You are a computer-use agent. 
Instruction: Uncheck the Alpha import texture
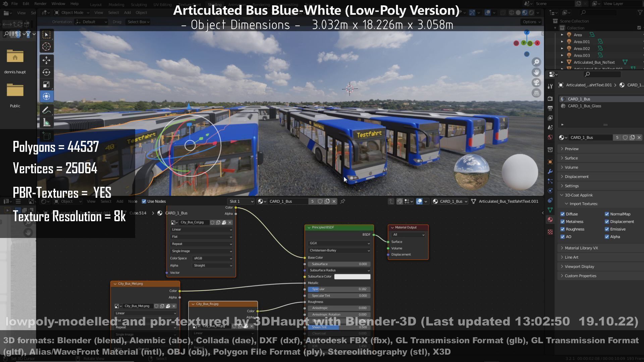click(607, 237)
